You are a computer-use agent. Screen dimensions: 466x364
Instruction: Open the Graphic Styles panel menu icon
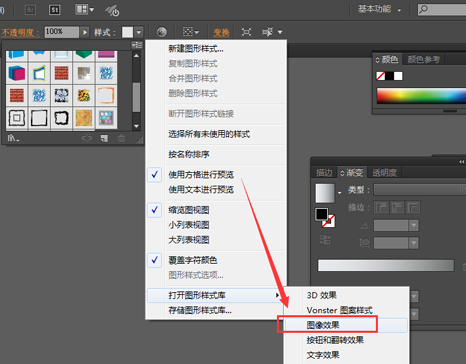coord(137,45)
